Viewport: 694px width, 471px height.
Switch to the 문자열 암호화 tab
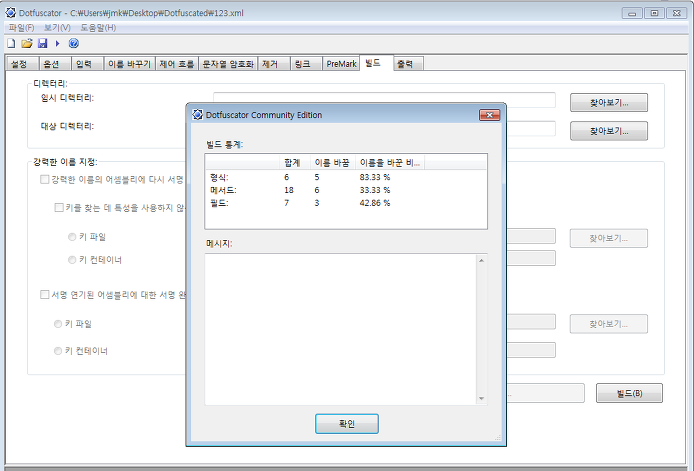(x=227, y=64)
